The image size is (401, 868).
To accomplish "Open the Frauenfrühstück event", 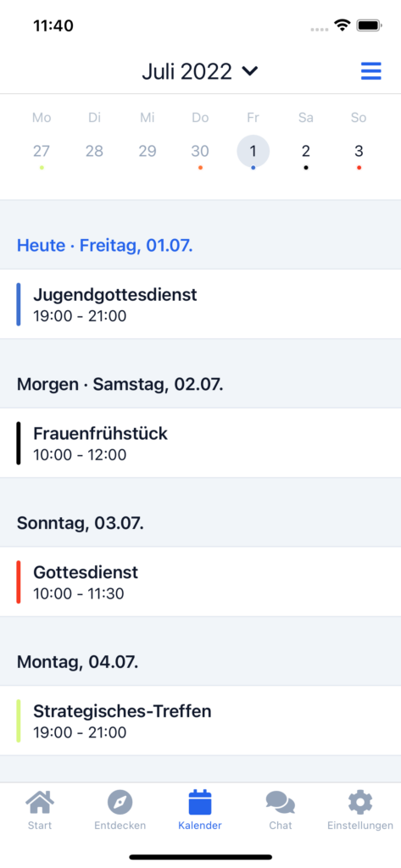I will coord(200,442).
